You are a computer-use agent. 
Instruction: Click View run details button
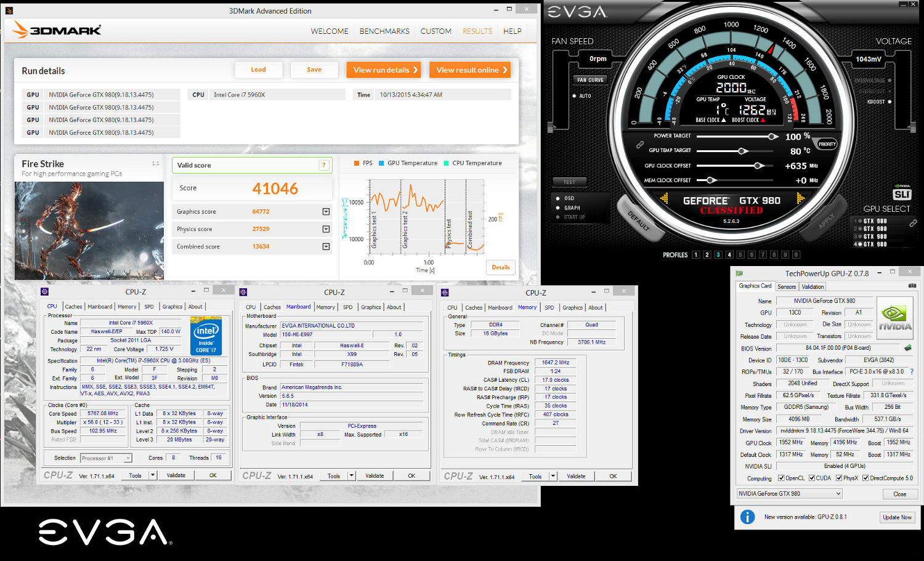[x=384, y=70]
